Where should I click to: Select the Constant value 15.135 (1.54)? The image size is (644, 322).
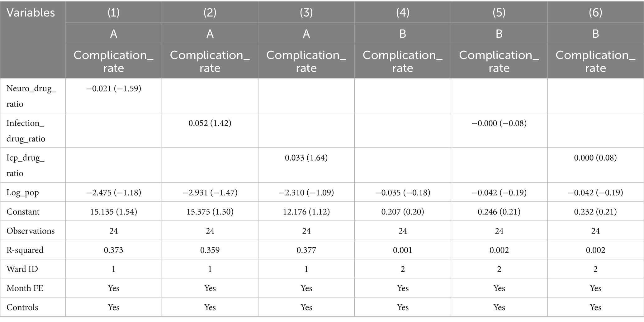(114, 212)
